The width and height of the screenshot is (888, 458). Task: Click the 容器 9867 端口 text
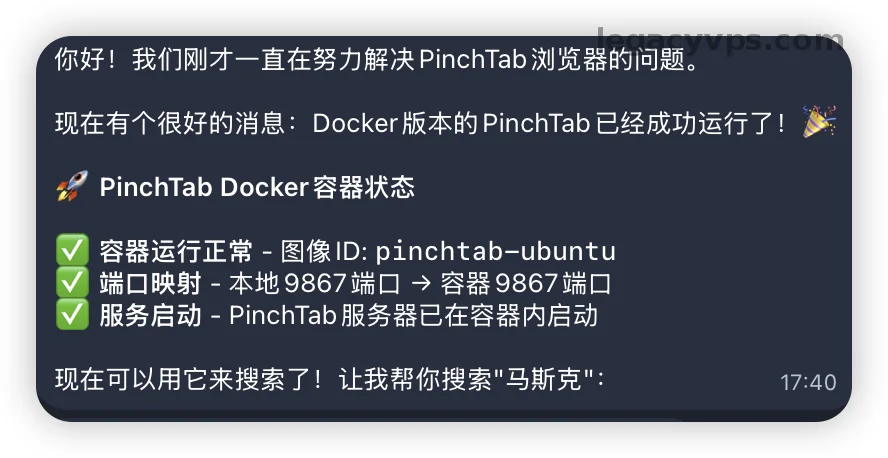[x=525, y=283]
